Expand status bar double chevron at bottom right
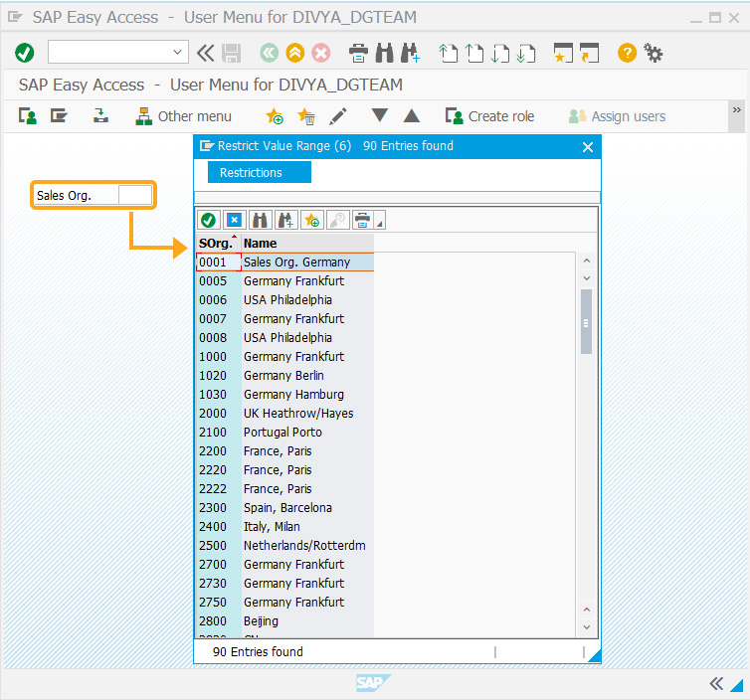Image resolution: width=750 pixels, height=700 pixels. pos(716,684)
